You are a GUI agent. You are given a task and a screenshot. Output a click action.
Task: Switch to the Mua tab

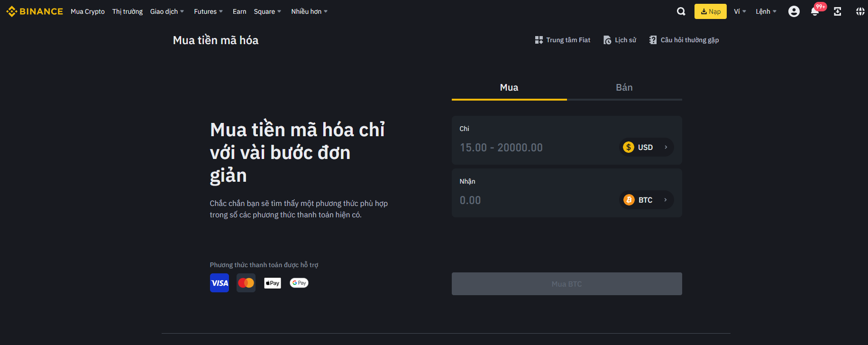(509, 87)
